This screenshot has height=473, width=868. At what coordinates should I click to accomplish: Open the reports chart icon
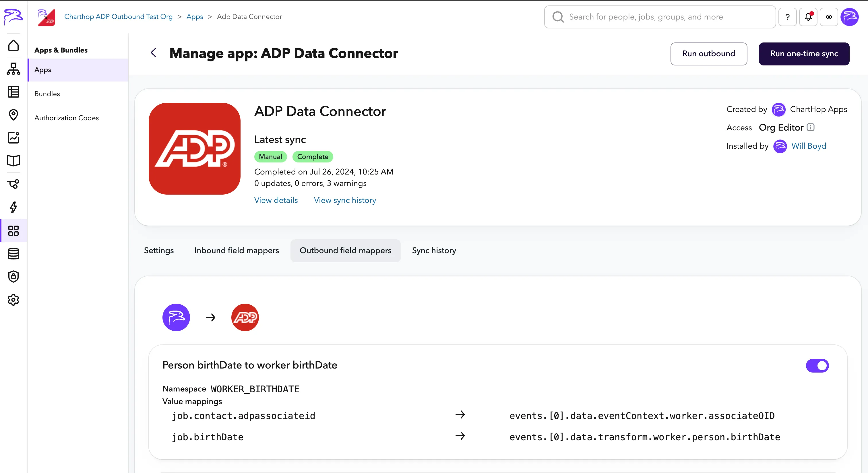coord(13,138)
